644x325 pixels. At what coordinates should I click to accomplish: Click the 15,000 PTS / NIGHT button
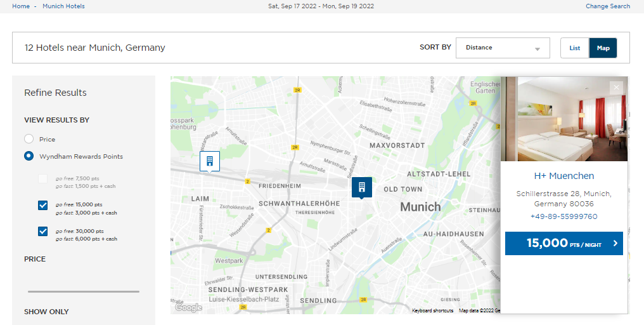pos(564,244)
